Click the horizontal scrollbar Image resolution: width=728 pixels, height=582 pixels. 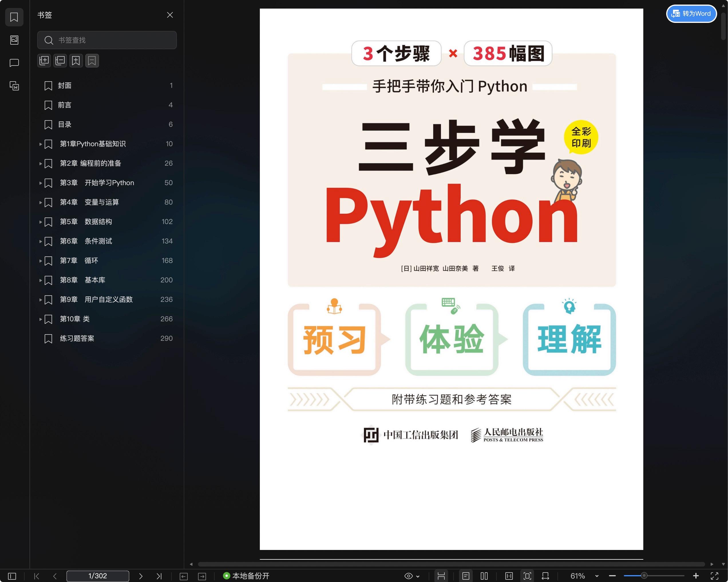point(451,564)
